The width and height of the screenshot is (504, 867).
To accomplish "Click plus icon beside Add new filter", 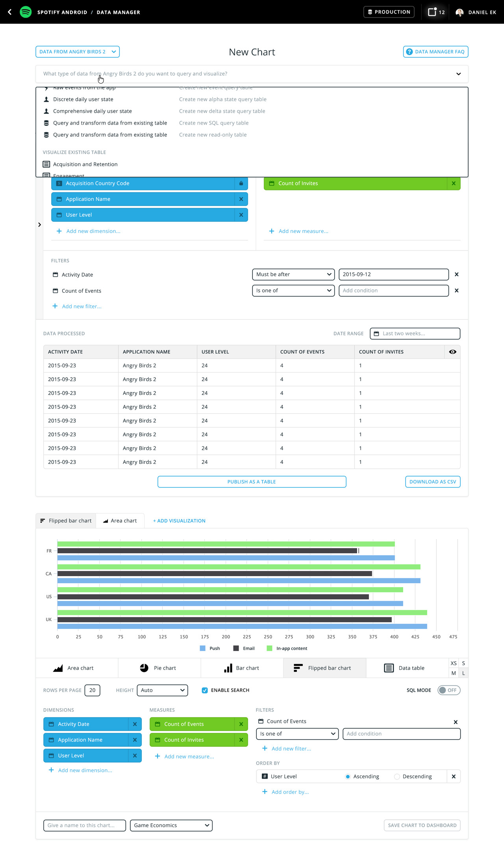I will [55, 306].
